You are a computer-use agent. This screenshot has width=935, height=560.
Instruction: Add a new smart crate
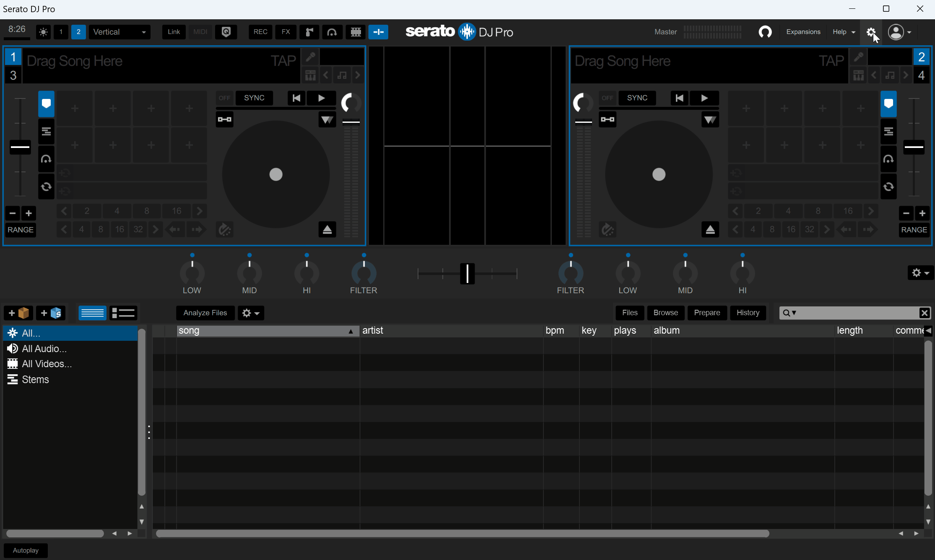[x=51, y=313]
